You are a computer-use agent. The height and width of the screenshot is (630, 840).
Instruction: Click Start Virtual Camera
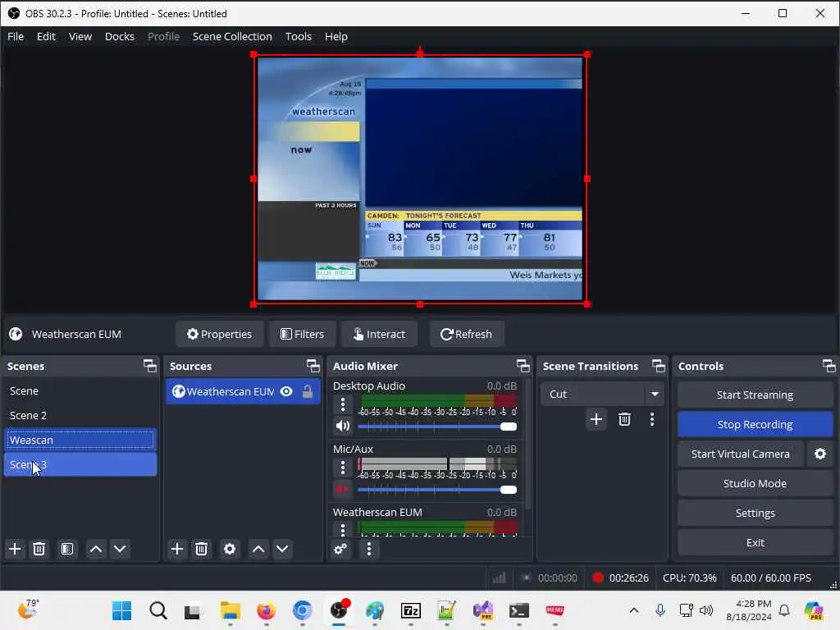click(741, 454)
